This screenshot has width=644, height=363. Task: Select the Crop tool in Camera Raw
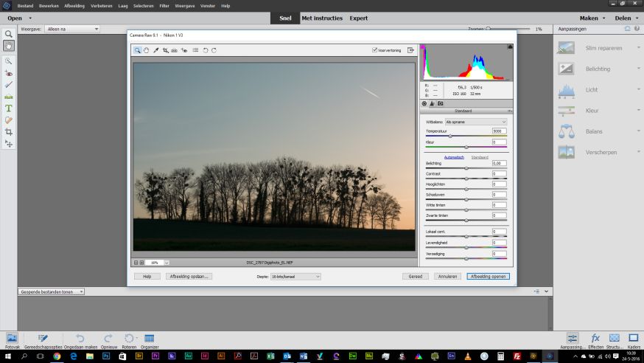click(x=166, y=50)
